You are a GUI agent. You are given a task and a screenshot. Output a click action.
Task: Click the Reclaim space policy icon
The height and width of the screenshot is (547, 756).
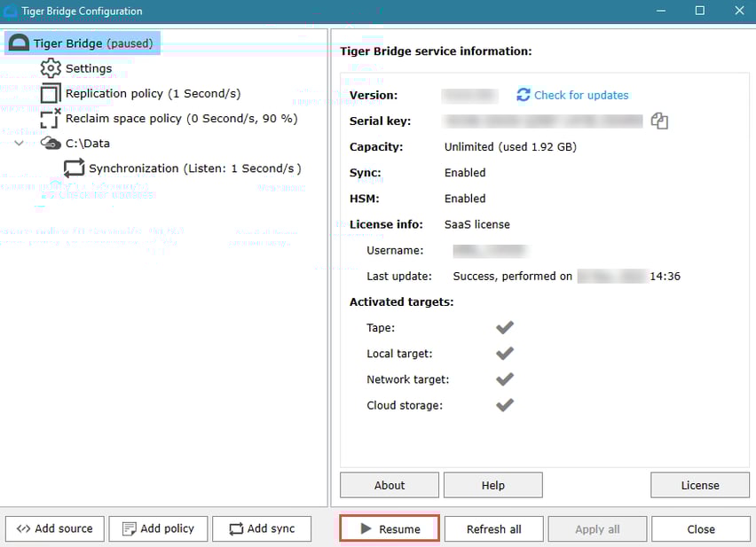click(50, 118)
